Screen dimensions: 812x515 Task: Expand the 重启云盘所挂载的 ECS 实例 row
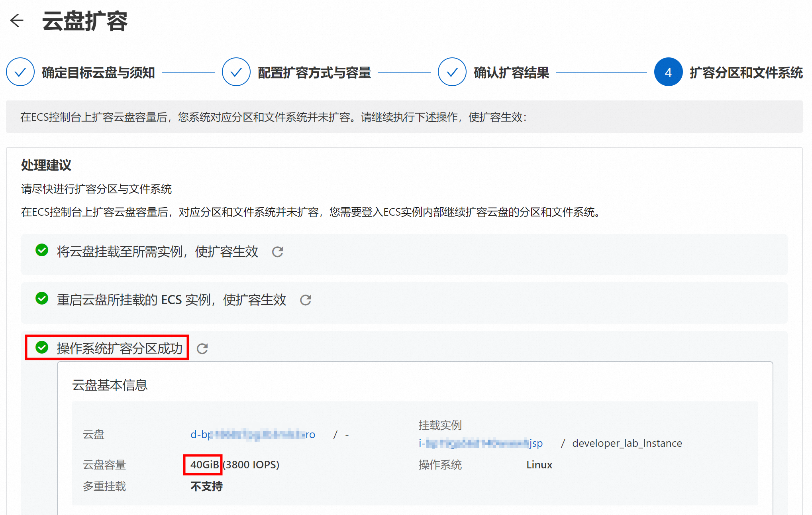click(171, 300)
